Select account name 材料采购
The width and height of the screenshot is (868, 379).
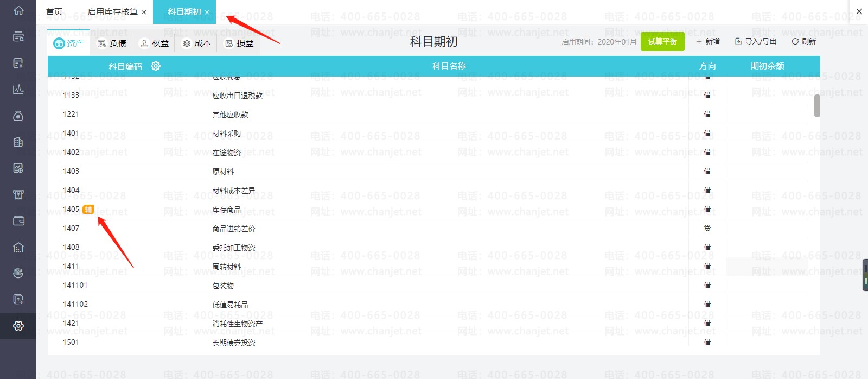[227, 134]
